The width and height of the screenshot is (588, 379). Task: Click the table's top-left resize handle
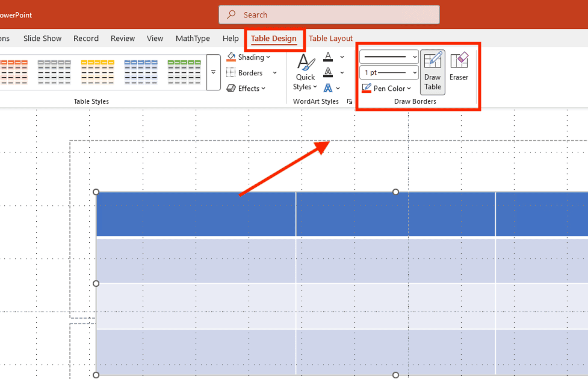coord(96,192)
